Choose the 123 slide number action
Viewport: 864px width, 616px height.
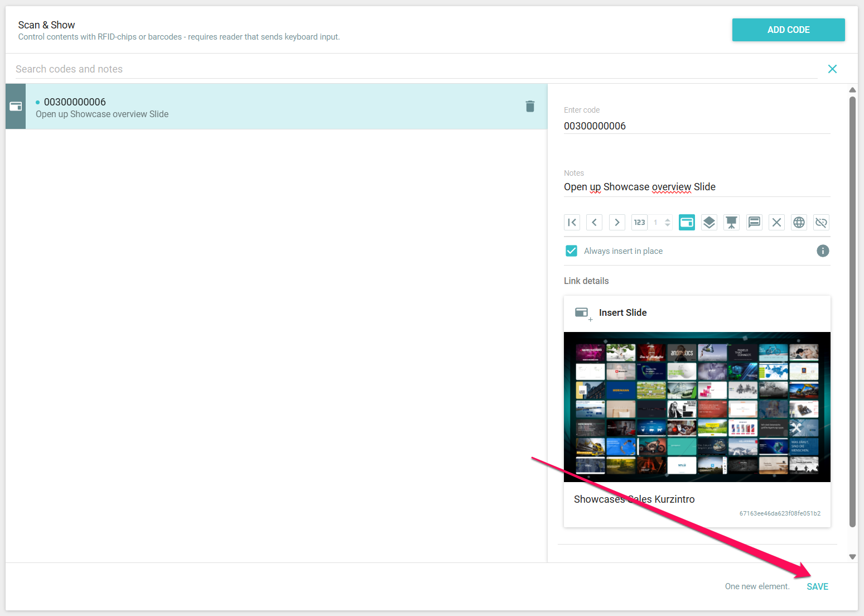639,223
